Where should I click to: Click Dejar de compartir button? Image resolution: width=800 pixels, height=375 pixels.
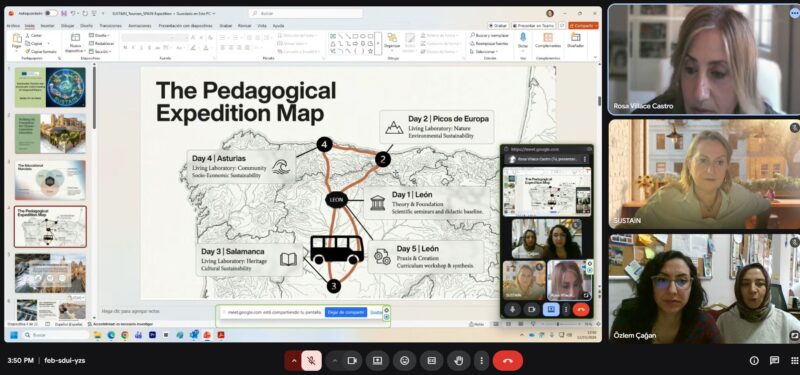pyautogui.click(x=346, y=312)
